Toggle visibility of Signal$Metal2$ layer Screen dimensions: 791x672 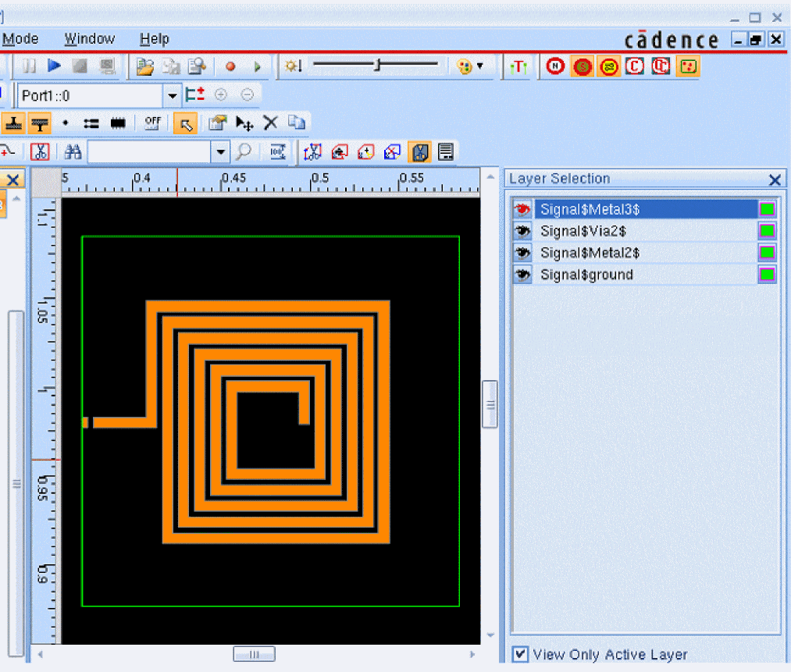pyautogui.click(x=522, y=253)
